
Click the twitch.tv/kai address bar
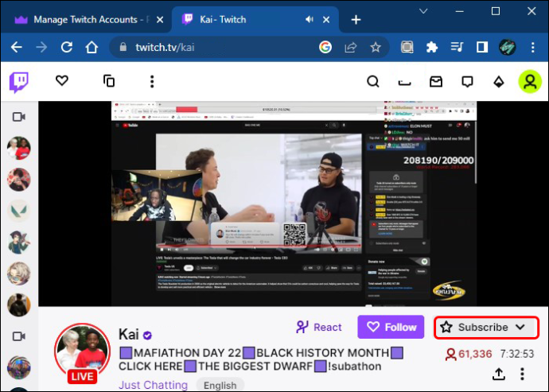(x=249, y=47)
